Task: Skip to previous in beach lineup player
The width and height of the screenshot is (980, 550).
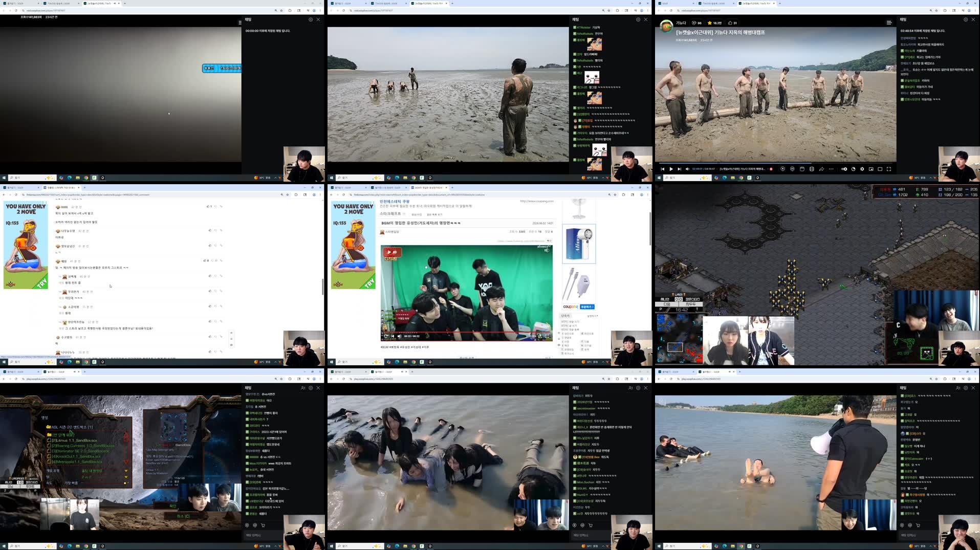Action: click(662, 169)
